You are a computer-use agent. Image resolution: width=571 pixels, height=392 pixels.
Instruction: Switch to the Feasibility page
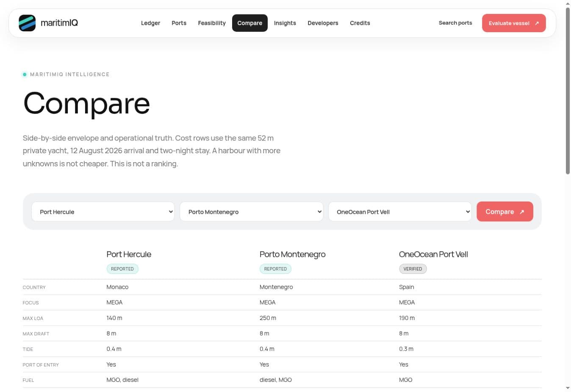[212, 23]
